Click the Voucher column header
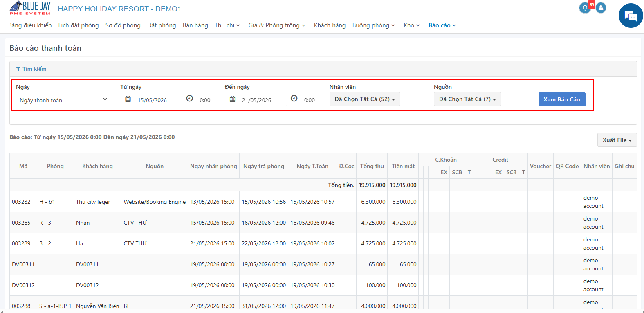 [x=541, y=166]
